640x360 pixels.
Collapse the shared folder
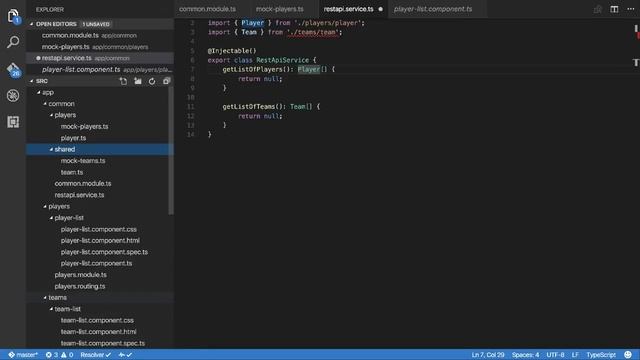click(x=51, y=149)
